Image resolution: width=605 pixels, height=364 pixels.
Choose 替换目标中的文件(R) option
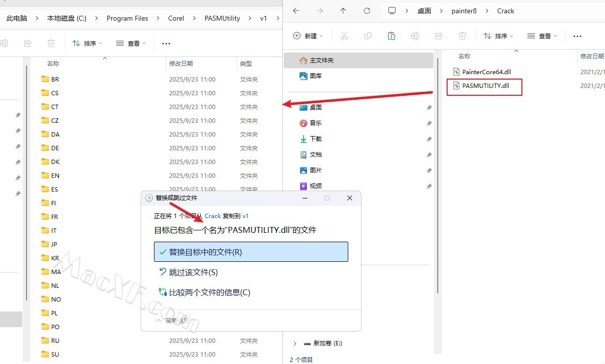point(251,252)
